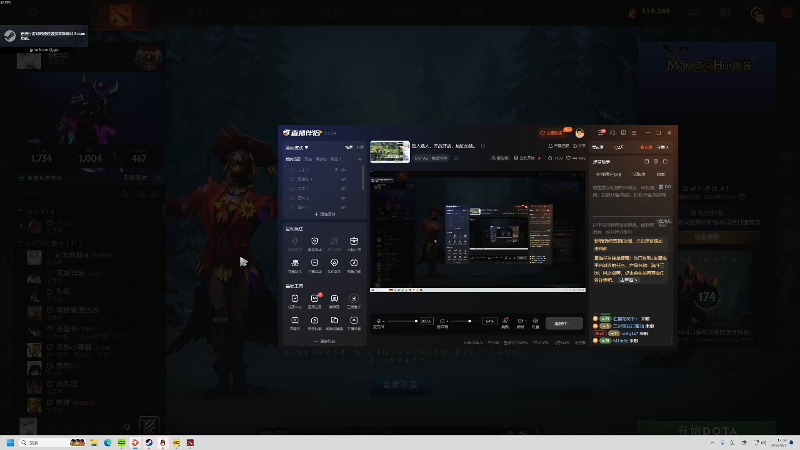Open the clipboard task center tool

point(295,299)
